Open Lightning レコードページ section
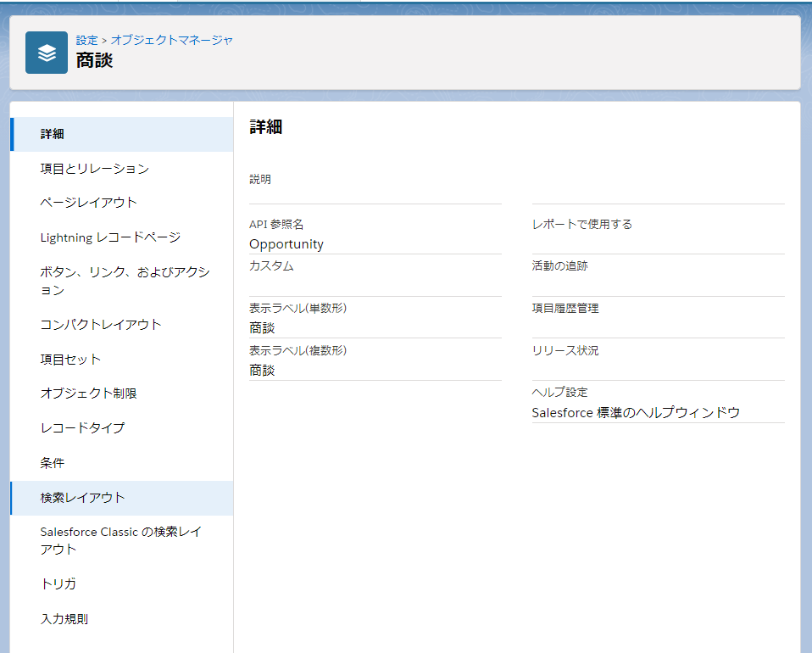The height and width of the screenshot is (653, 812). pos(122,237)
